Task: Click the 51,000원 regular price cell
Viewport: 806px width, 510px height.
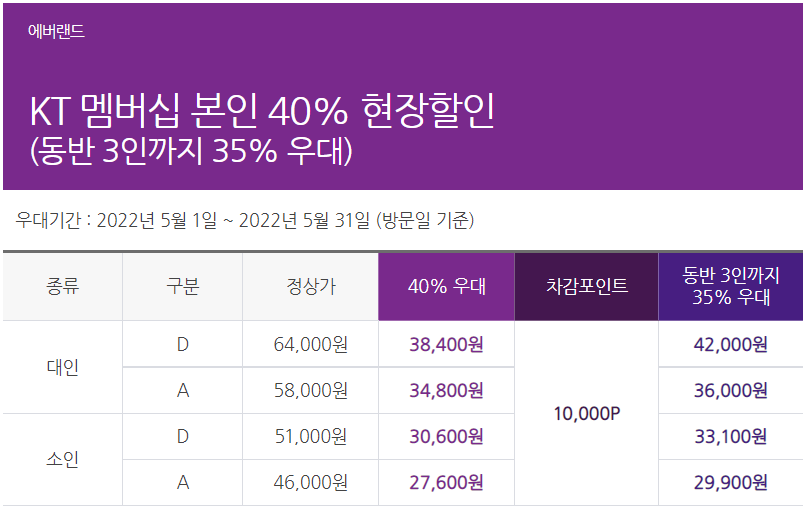Action: coord(310,436)
